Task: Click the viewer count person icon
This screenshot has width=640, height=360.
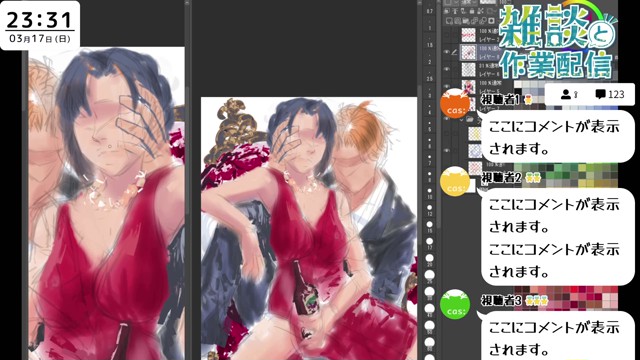Action: (x=566, y=95)
